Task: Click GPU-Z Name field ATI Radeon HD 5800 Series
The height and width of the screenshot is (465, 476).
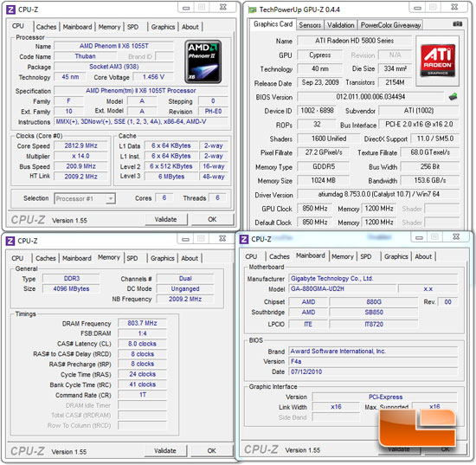Action: pos(354,41)
